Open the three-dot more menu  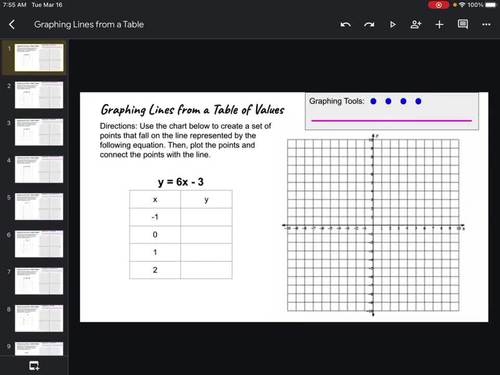click(x=486, y=24)
